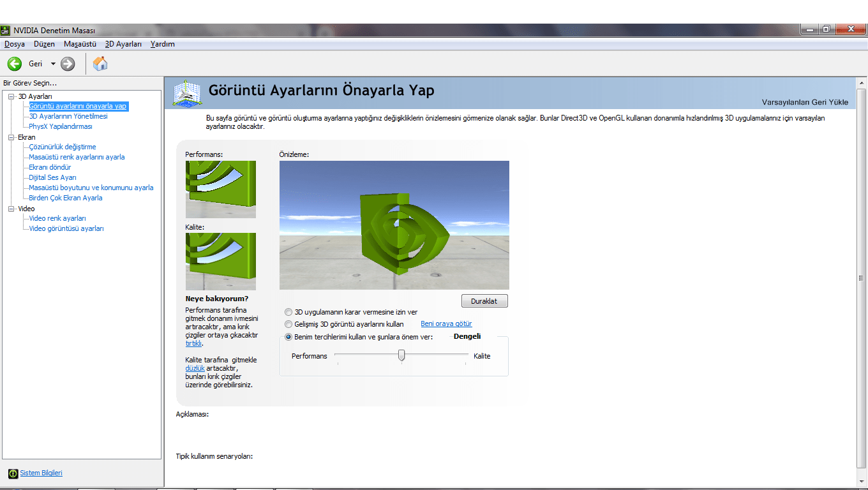Go to the Home icon in toolbar
The width and height of the screenshot is (868, 490).
click(100, 63)
